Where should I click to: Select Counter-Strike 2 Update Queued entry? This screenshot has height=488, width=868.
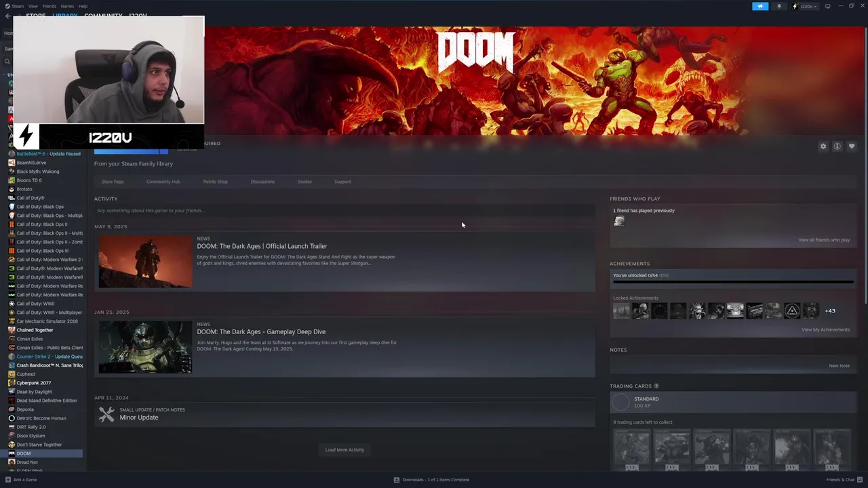45,357
